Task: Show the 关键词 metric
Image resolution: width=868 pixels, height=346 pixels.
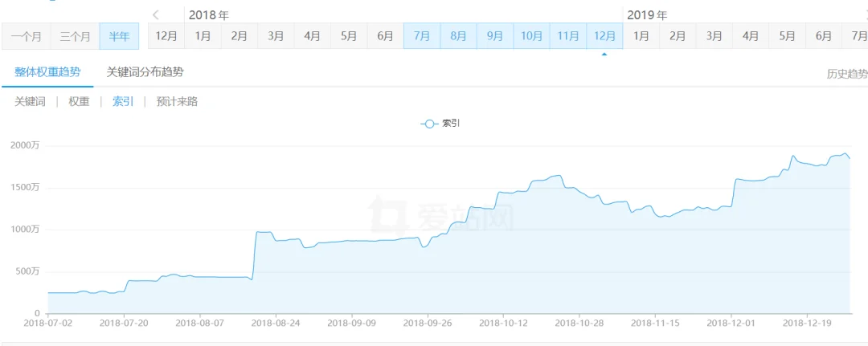Action: coord(30,102)
